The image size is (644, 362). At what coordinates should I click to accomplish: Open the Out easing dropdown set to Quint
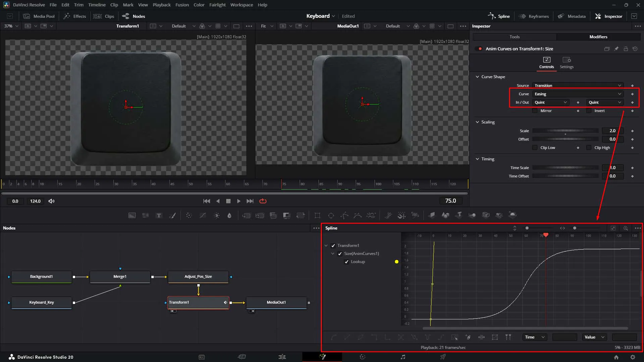pos(605,102)
